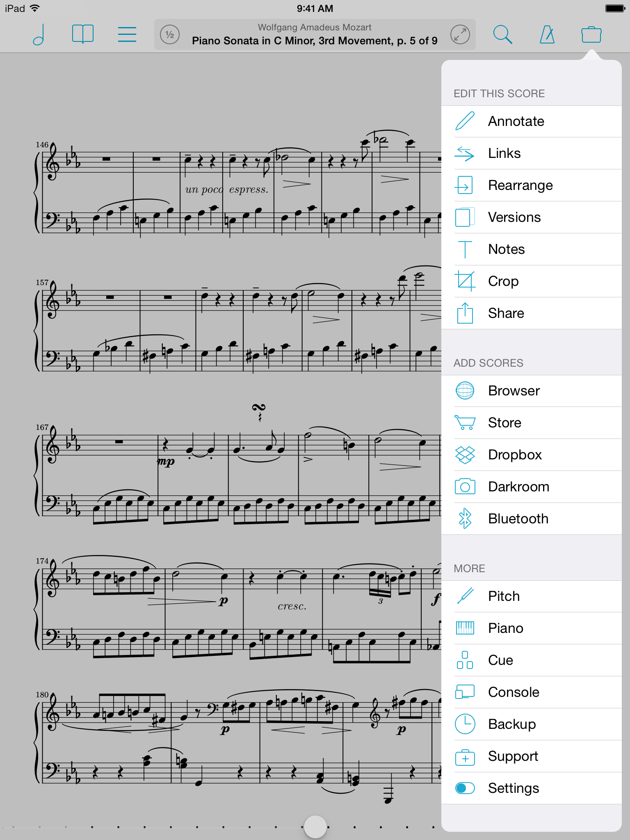Open the bookmarks book icon
630x840 pixels.
(83, 34)
